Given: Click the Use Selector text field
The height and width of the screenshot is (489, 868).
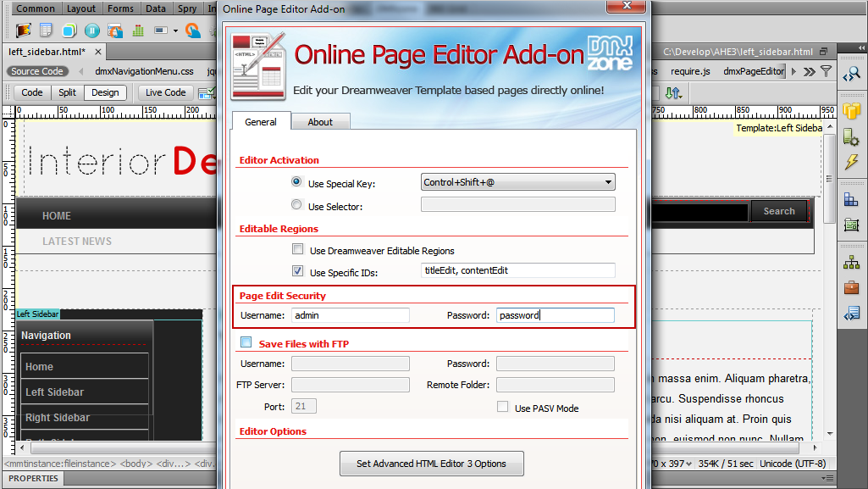Looking at the screenshot, I should [x=517, y=204].
